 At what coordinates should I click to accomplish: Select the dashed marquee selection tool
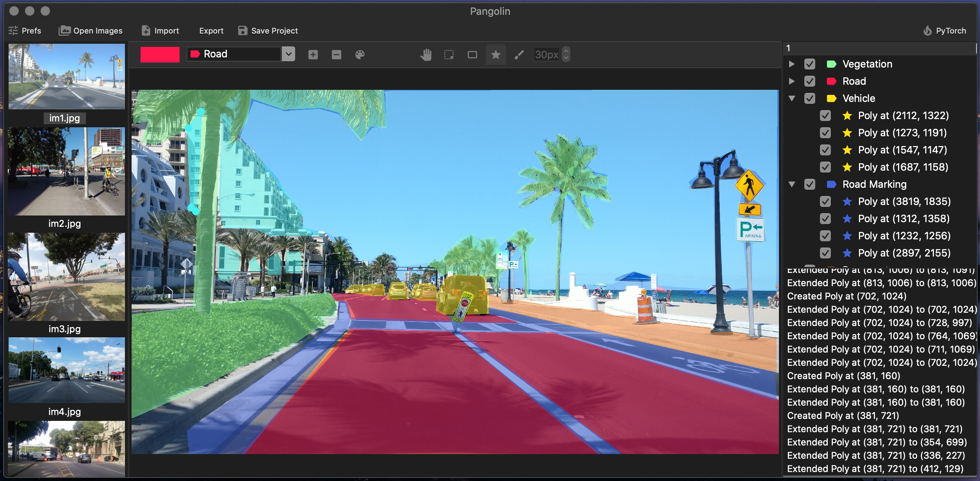tap(449, 55)
